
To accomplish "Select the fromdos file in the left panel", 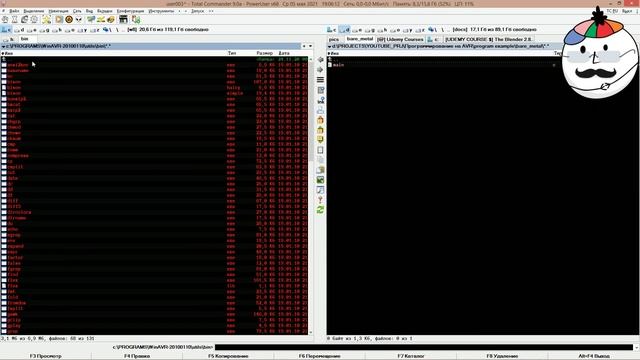I will tap(155, 303).
